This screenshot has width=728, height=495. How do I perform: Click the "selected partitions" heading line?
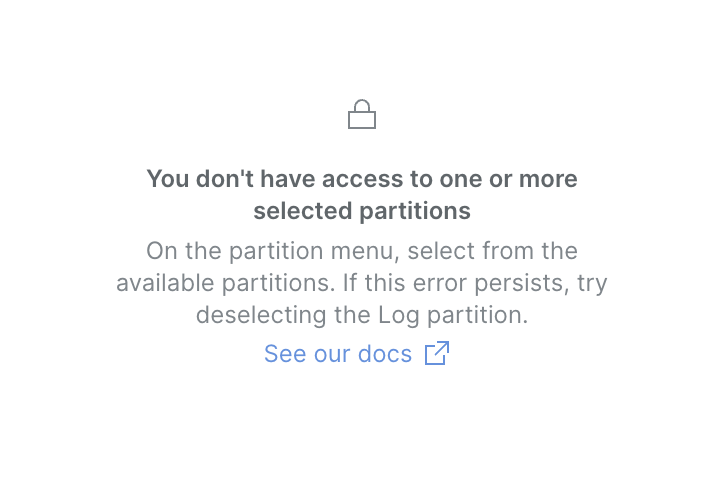click(361, 211)
